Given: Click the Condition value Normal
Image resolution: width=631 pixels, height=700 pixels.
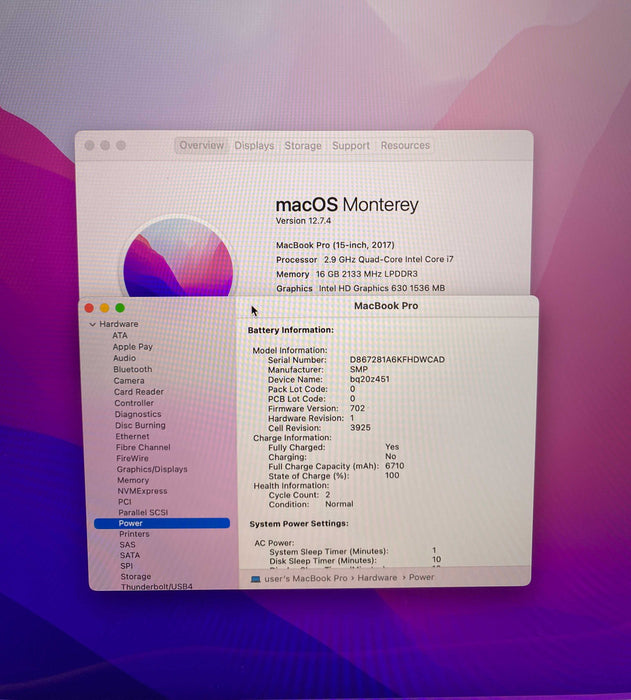Looking at the screenshot, I should tap(339, 504).
